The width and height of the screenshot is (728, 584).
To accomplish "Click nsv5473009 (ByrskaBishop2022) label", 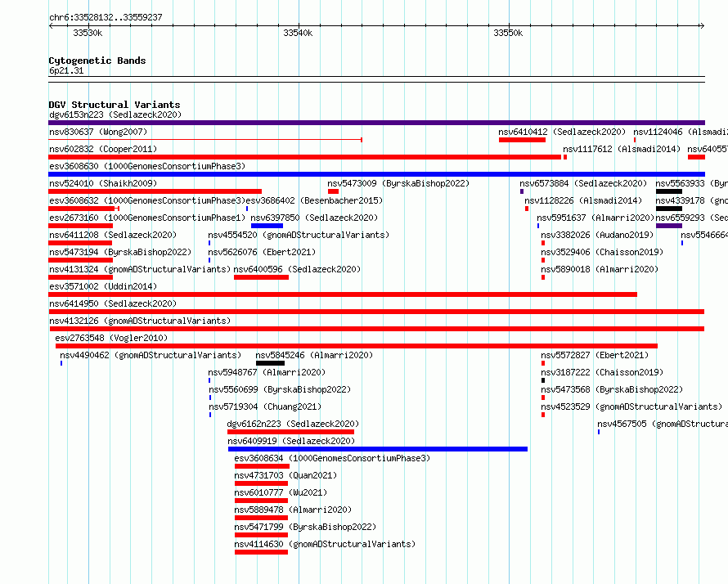I will pyautogui.click(x=398, y=183).
